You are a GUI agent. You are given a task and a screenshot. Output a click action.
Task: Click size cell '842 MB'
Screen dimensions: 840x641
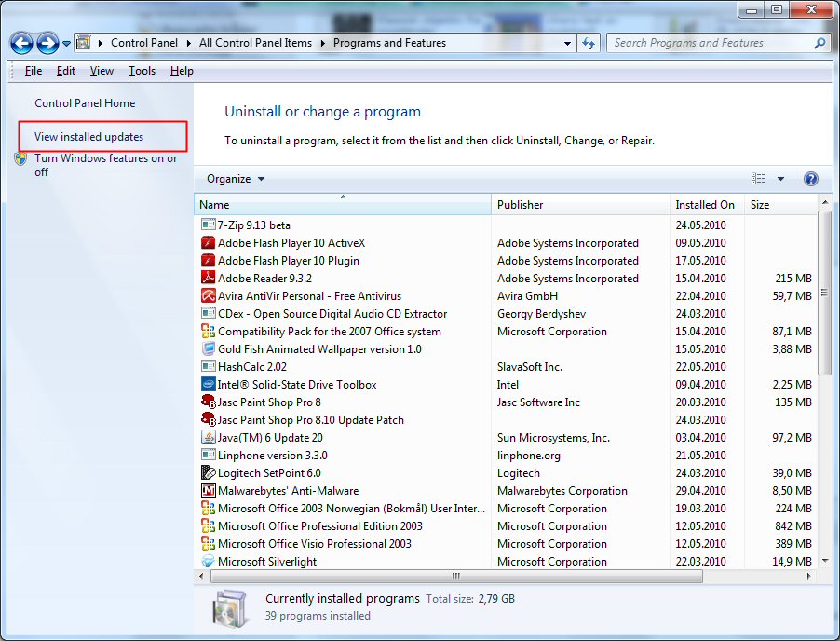tap(793, 525)
